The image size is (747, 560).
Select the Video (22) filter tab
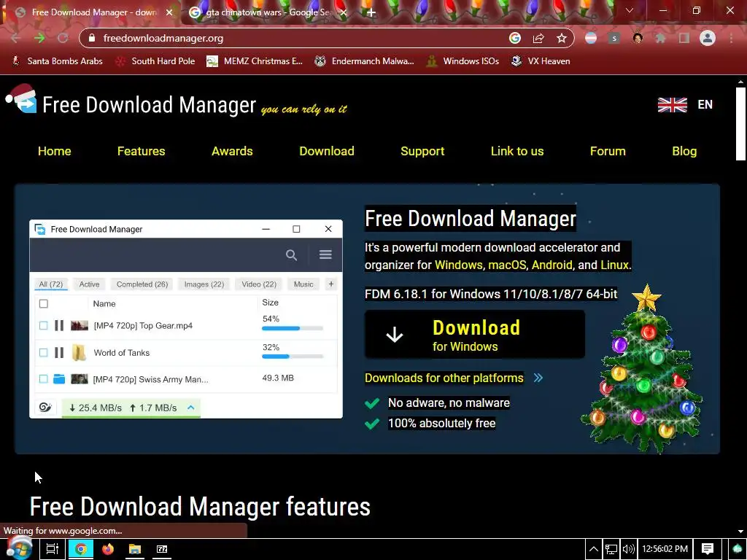click(259, 284)
